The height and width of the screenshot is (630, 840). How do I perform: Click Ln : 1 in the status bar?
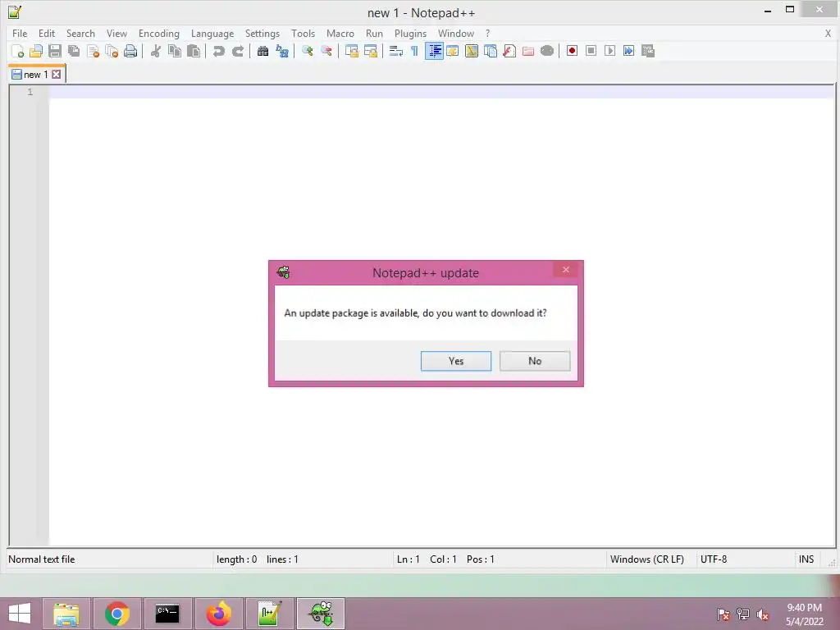pyautogui.click(x=409, y=559)
